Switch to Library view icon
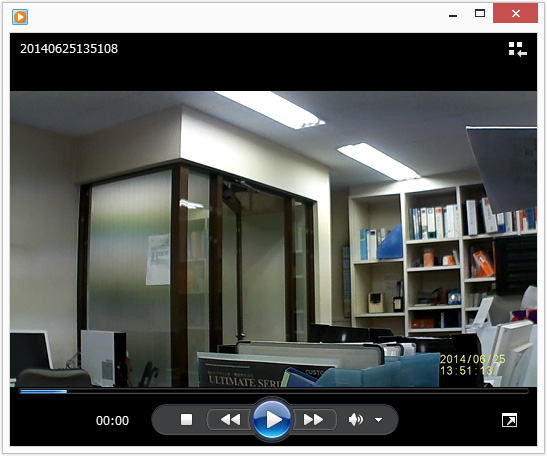The image size is (547, 456). pos(517,49)
